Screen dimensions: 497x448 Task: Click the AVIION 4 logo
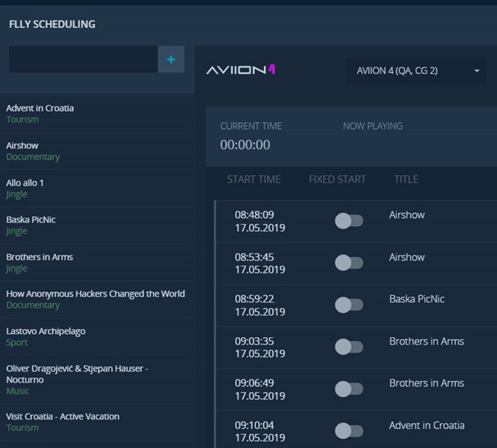pos(240,71)
